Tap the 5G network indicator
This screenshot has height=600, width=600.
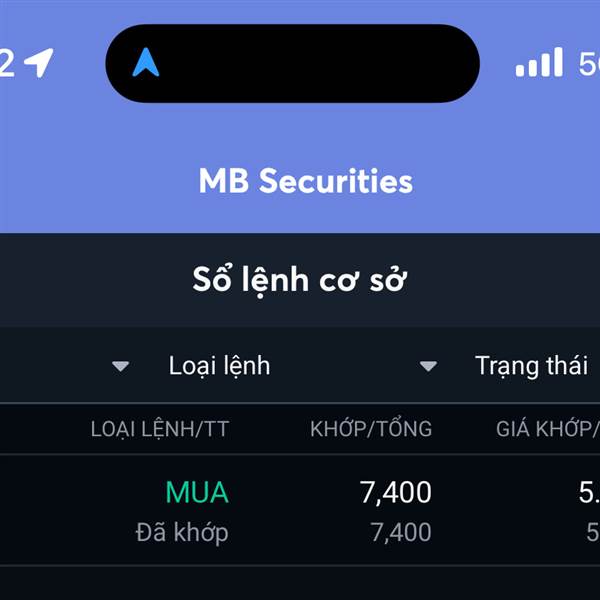(x=588, y=63)
